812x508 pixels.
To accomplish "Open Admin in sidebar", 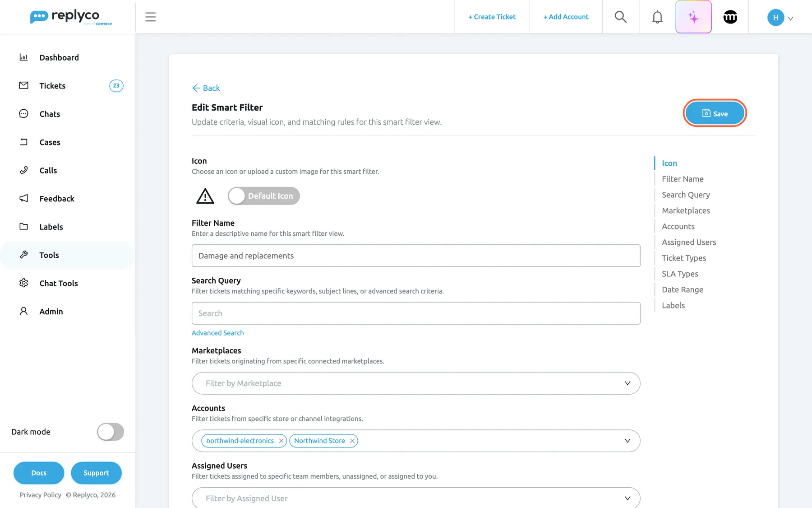I will pyautogui.click(x=51, y=312).
